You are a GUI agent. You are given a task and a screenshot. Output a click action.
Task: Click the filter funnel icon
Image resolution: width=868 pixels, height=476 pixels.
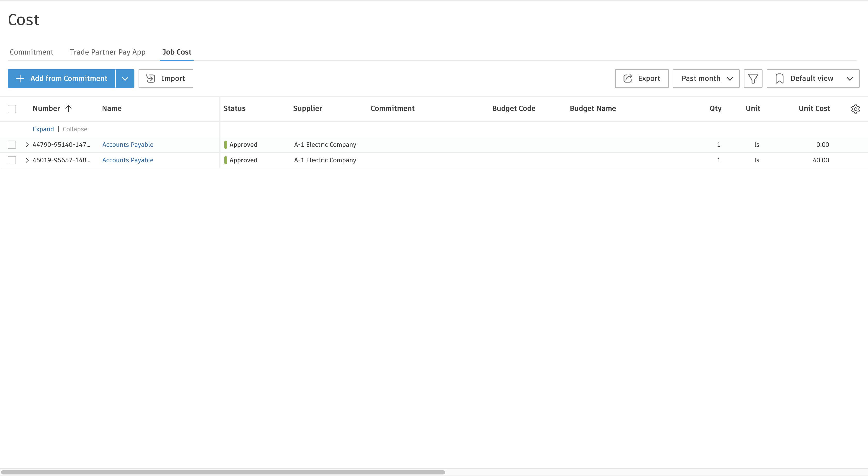coord(753,79)
